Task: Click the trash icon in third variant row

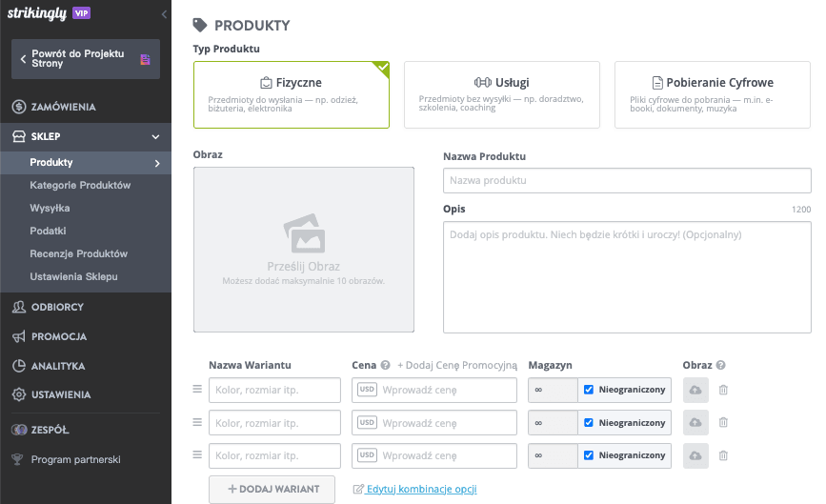Action: [723, 454]
